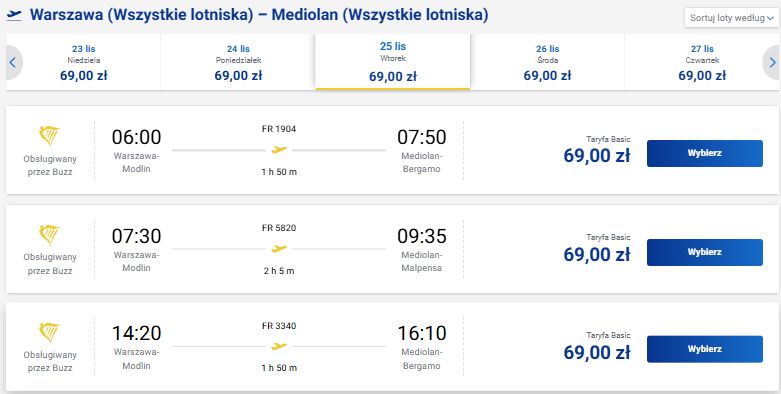Choose the 26 lis Środa date tab
This screenshot has height=394, width=781.
[547, 62]
